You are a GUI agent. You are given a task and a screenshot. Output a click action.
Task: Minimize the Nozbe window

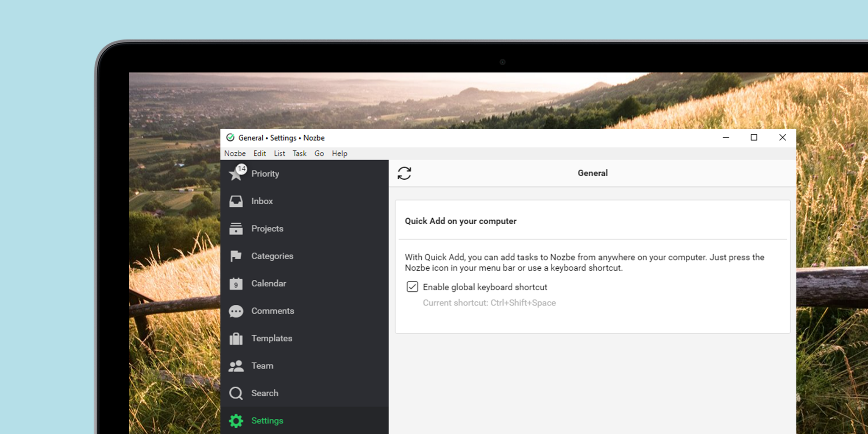[x=726, y=138]
